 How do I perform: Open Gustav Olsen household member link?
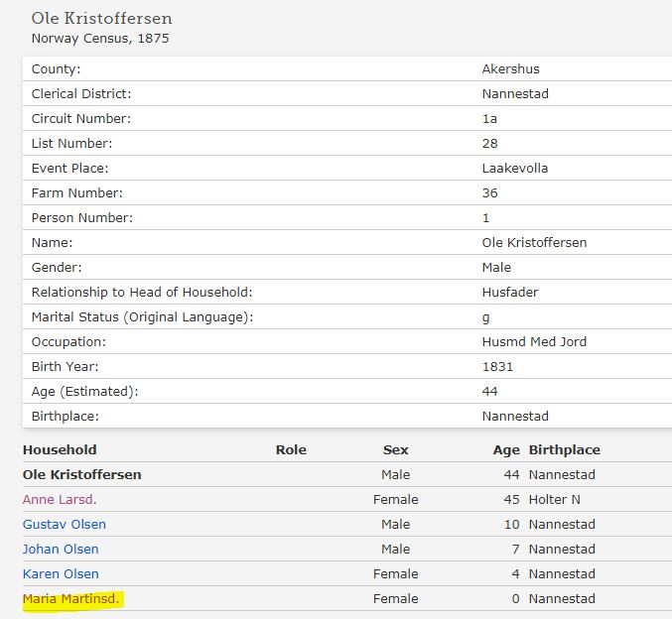65,525
